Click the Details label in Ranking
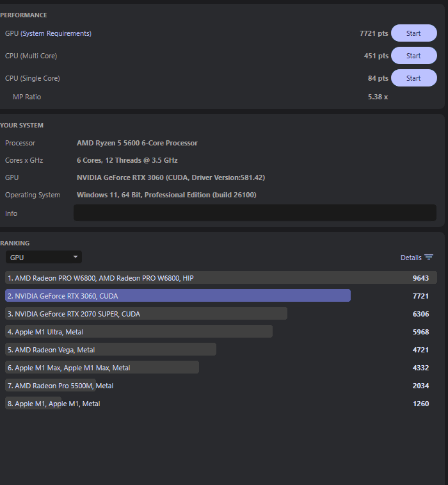This screenshot has height=485, width=448. click(x=411, y=258)
